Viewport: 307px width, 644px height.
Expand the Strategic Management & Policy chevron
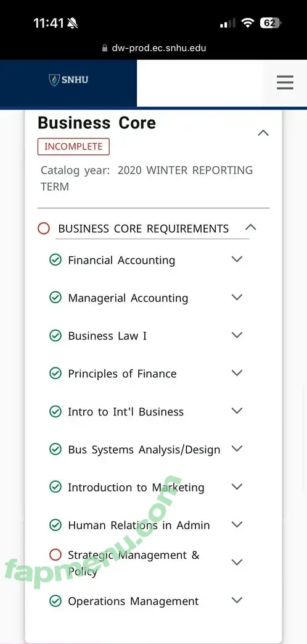pyautogui.click(x=237, y=562)
